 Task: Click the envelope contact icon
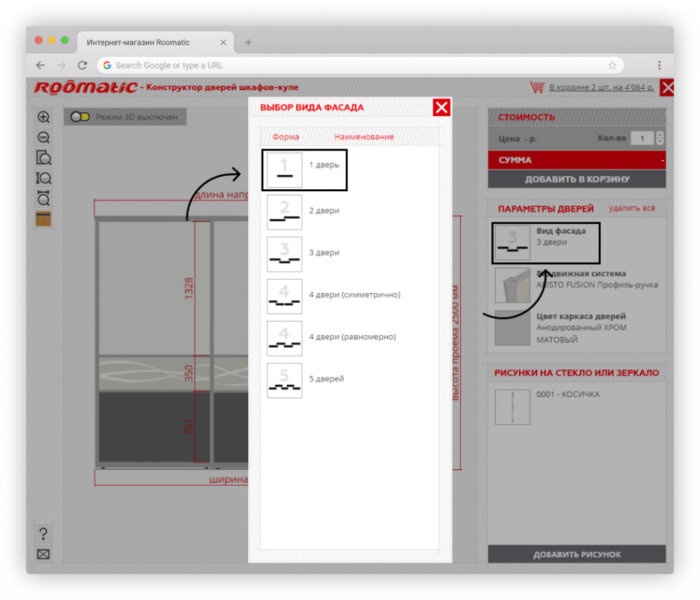click(x=44, y=554)
